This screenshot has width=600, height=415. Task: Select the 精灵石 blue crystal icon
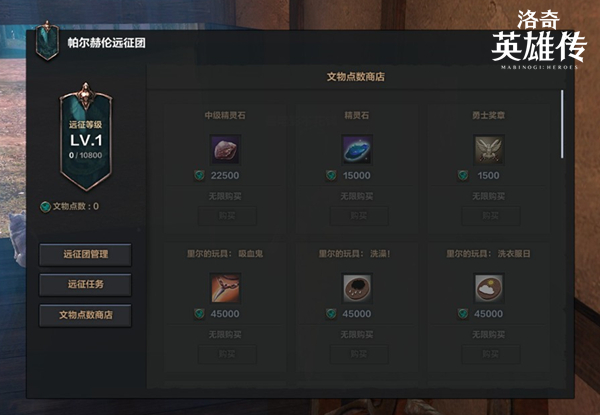[x=357, y=149]
